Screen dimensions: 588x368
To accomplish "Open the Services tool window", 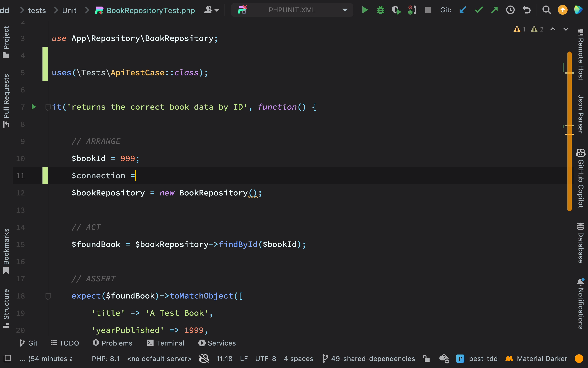I will pyautogui.click(x=217, y=343).
